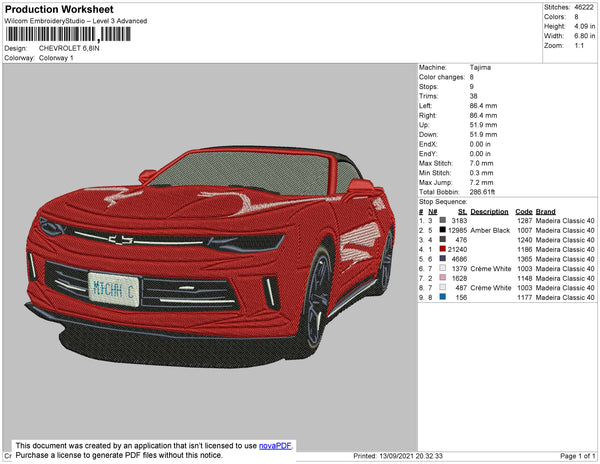This screenshot has height=464, width=600.
Task: Click the Description column header
Action: tap(490, 212)
